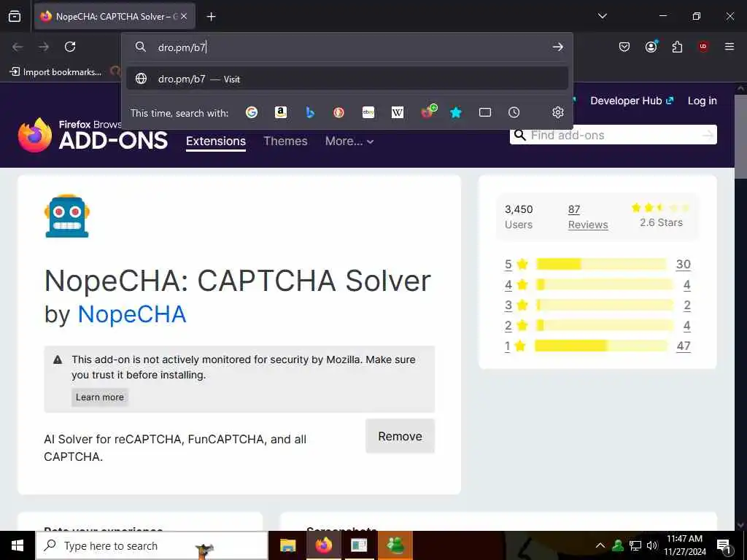Search history using clock icon
747x560 pixels.
(514, 112)
